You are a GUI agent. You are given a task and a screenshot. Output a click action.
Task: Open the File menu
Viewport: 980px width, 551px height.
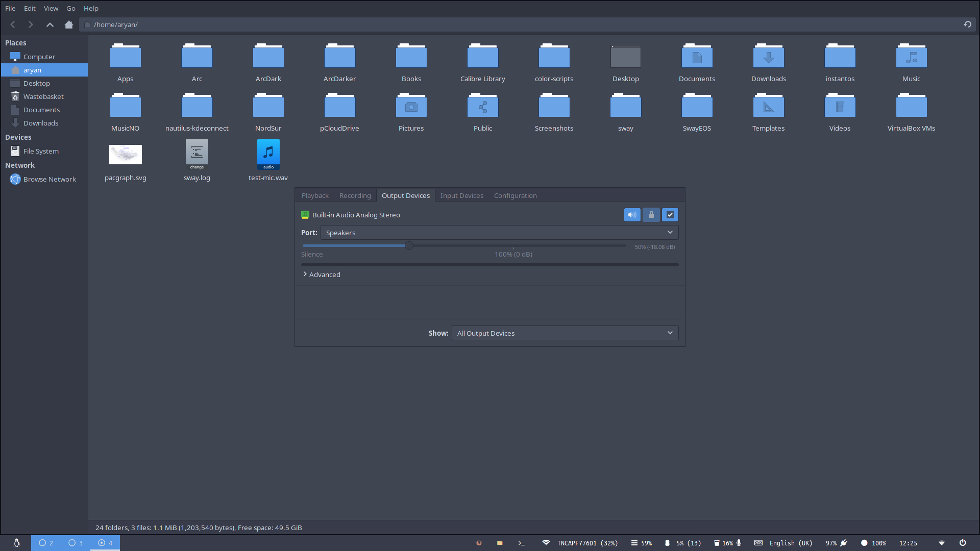pos(10,8)
